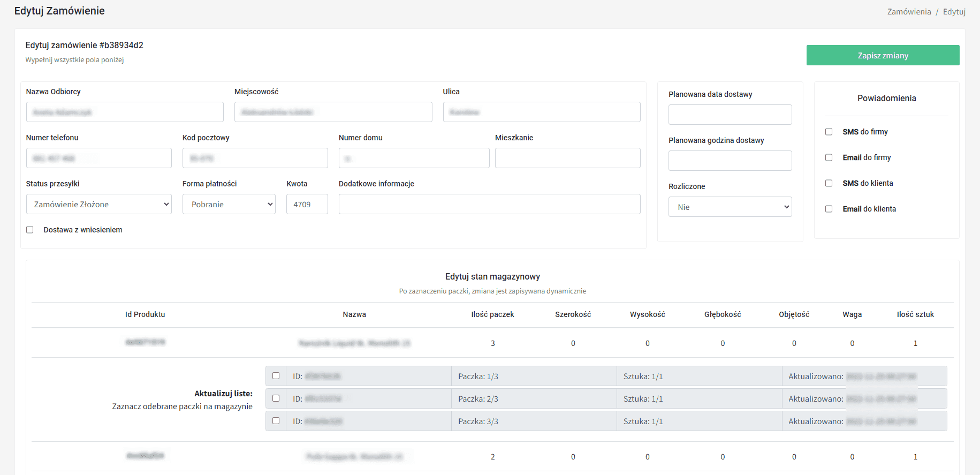Click the Zapisz zmiany button
The height and width of the screenshot is (475, 980).
click(x=882, y=55)
